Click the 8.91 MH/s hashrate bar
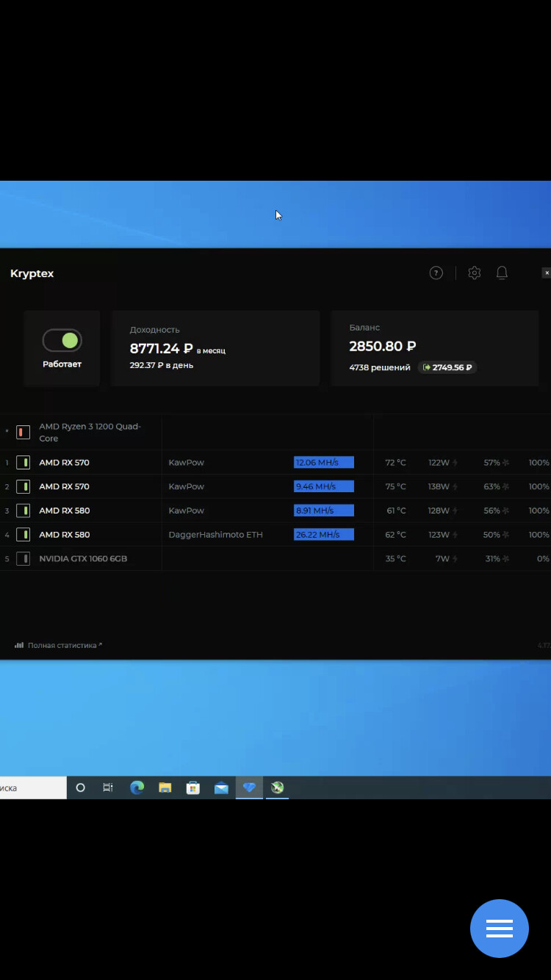This screenshot has height=980, width=551. coord(324,511)
